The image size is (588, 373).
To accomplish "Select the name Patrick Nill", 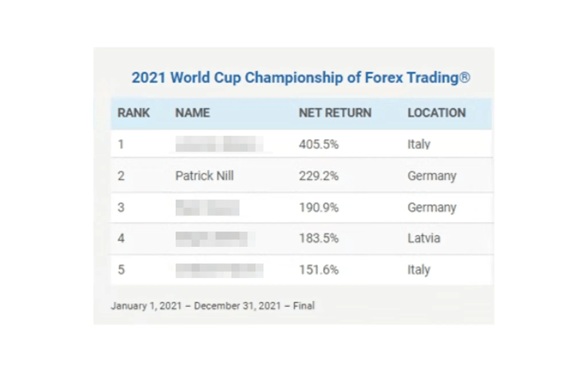I will tap(204, 176).
